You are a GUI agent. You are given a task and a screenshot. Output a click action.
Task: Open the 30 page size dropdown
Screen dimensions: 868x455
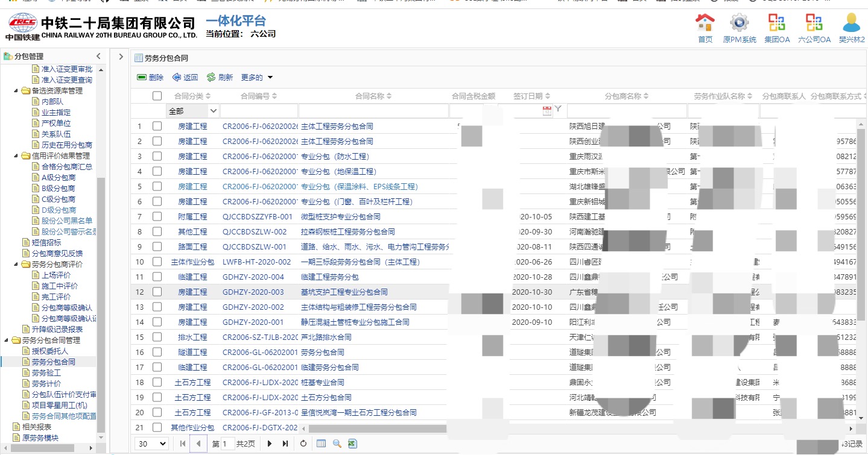[x=151, y=444]
